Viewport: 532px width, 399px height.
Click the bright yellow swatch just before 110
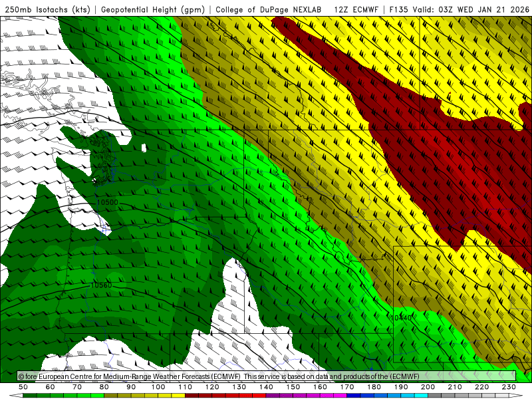178,394
